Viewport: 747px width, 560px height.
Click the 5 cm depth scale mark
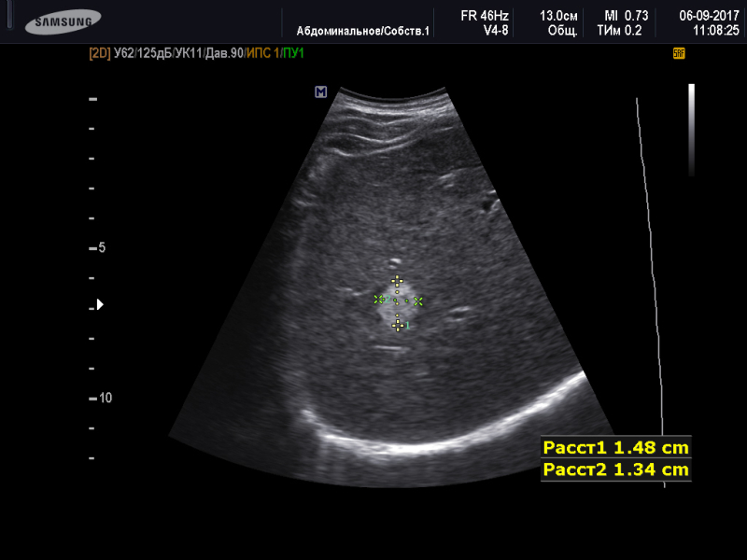[97, 247]
